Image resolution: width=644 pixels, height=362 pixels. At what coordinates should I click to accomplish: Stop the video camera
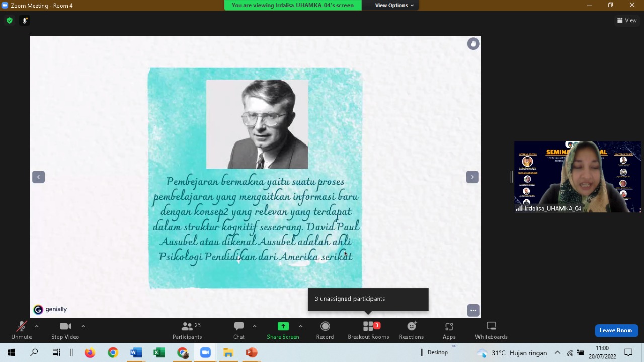click(65, 330)
